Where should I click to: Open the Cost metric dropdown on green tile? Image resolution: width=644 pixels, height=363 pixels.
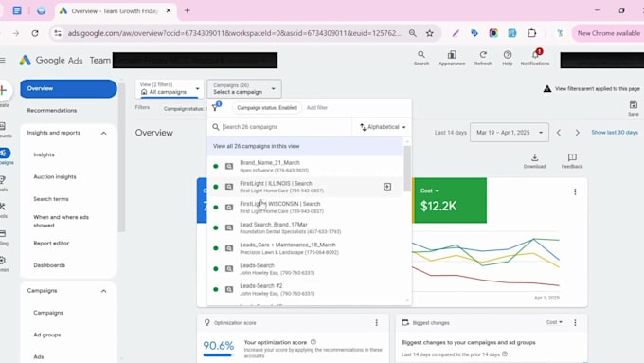430,191
